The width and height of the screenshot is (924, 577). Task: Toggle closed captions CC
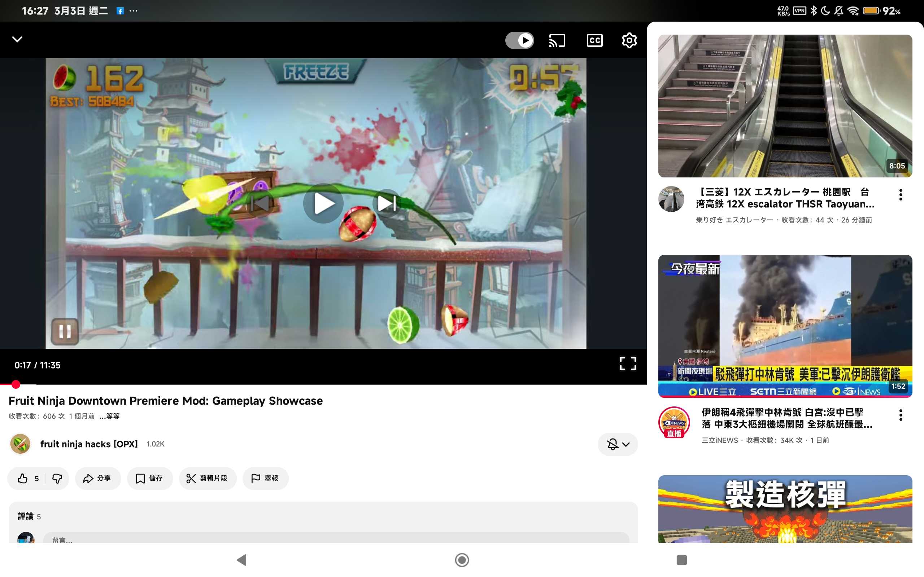pos(594,40)
